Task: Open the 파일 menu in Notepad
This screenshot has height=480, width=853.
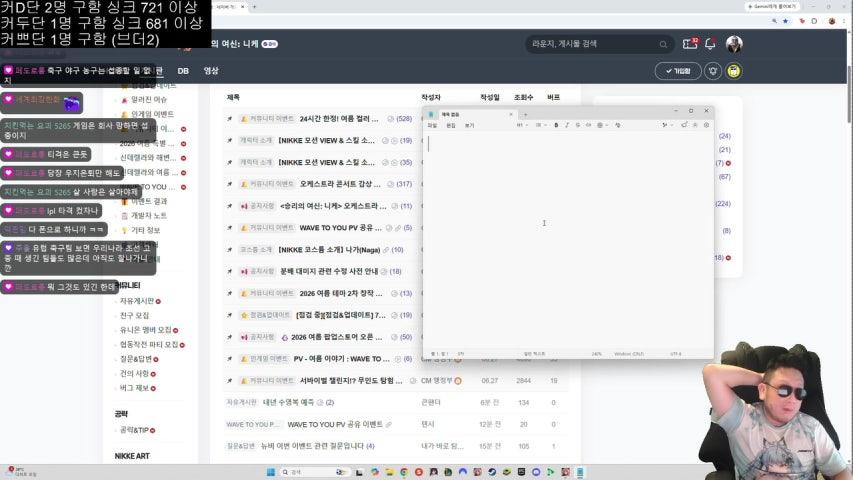Action: pos(432,125)
